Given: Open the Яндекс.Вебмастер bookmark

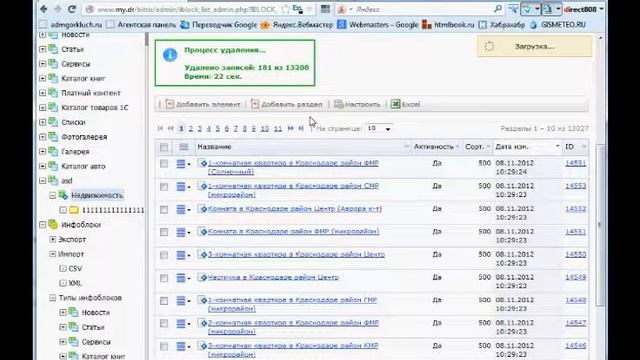Looking at the screenshot, I should (297, 25).
